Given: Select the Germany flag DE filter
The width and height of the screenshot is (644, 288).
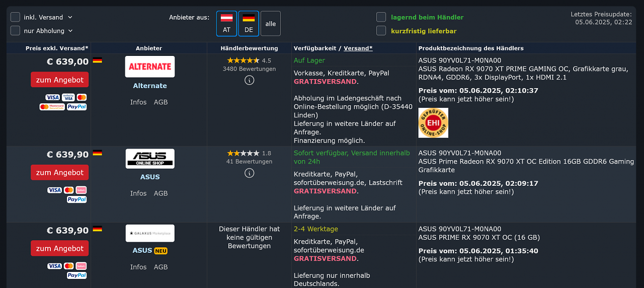Looking at the screenshot, I should (249, 24).
